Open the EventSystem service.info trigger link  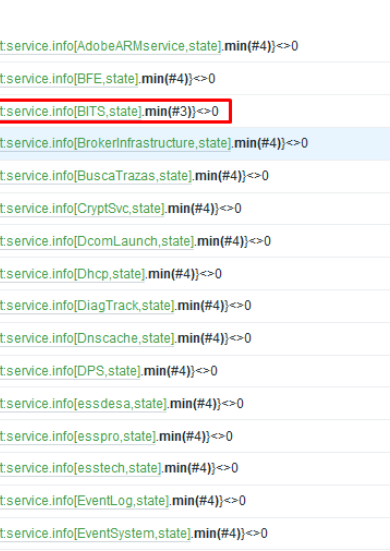[95, 533]
